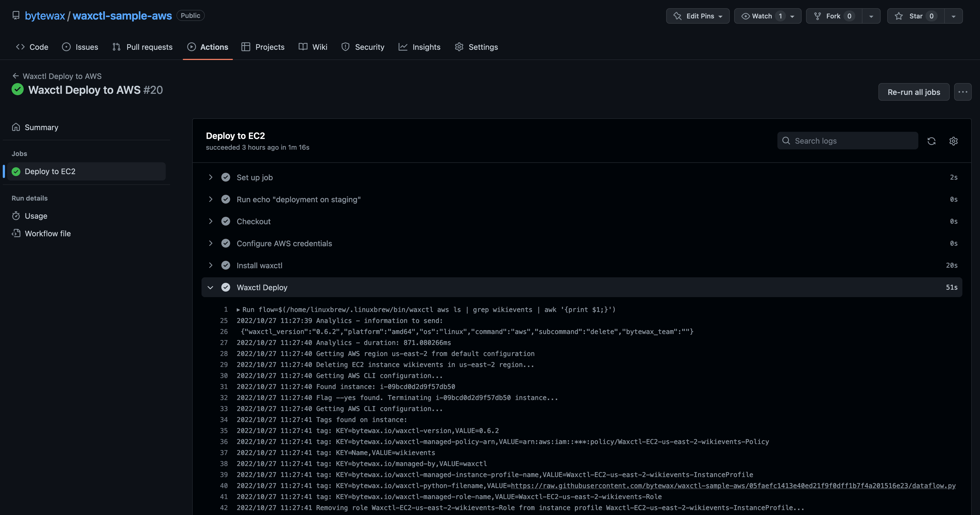Open the Watch dropdown arrow
Image resolution: width=980 pixels, height=515 pixels.
[x=793, y=16]
